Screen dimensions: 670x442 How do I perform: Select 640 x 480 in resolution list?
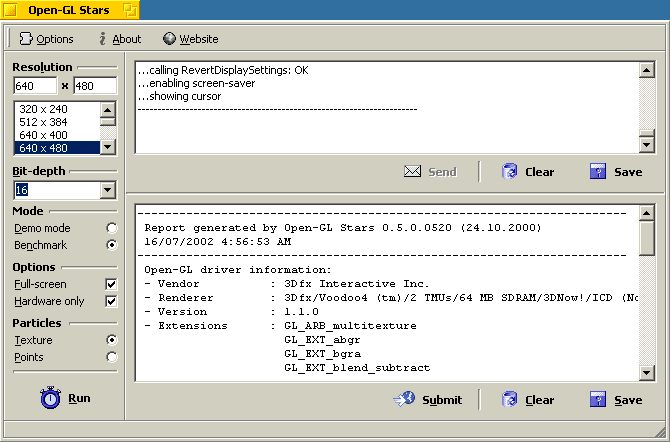[57, 147]
